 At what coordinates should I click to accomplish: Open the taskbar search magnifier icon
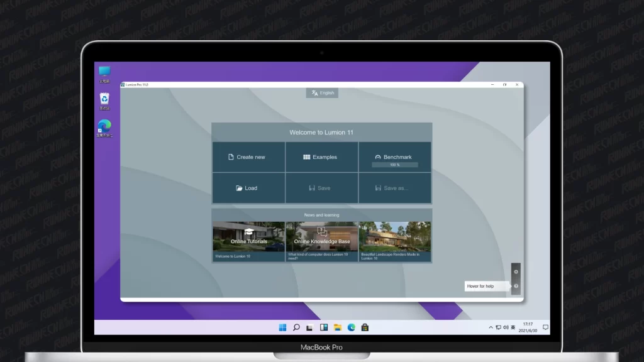tap(296, 327)
